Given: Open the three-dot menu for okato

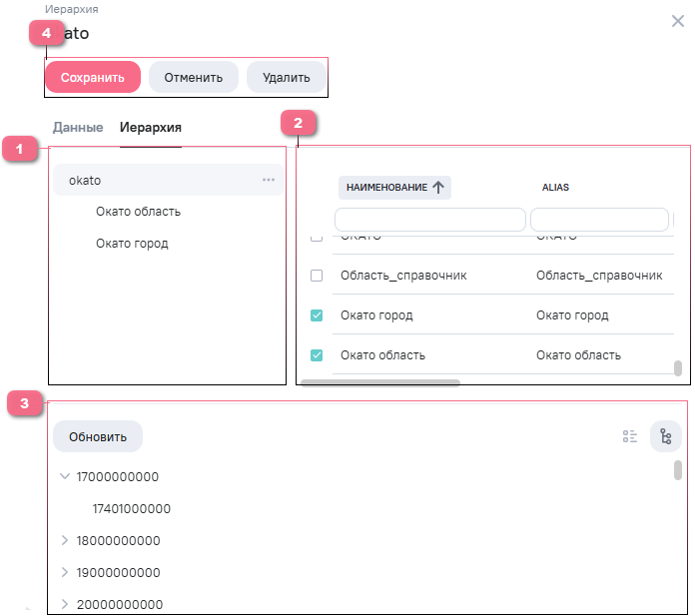Looking at the screenshot, I should (x=268, y=180).
